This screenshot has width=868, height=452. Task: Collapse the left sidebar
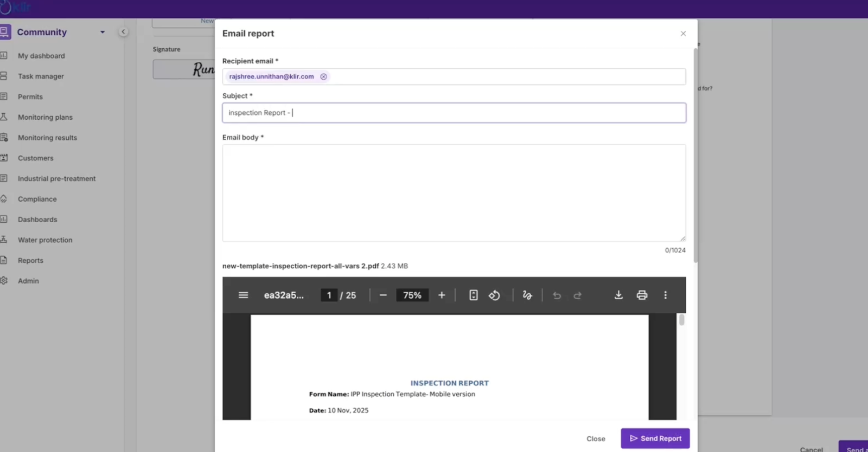click(x=123, y=32)
